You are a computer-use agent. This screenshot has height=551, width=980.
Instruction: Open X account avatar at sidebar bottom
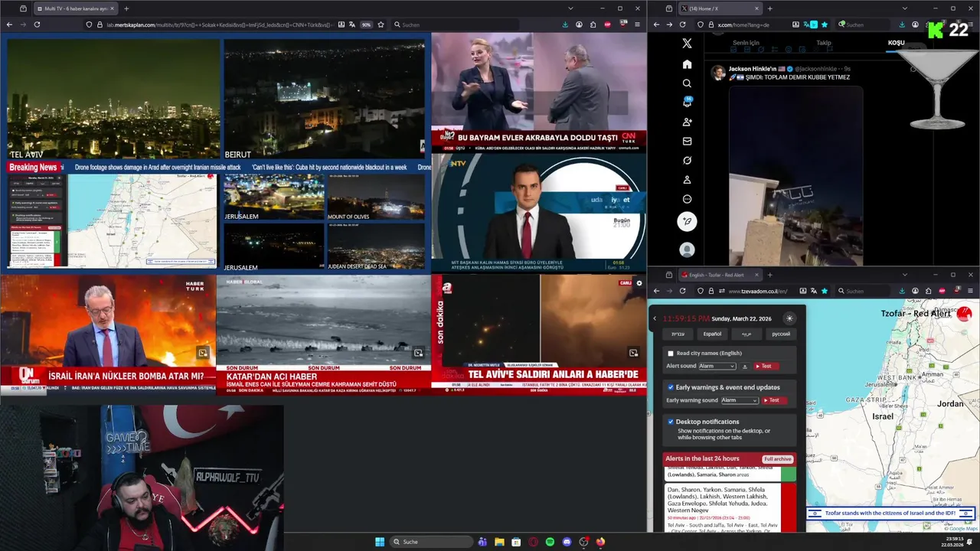(687, 250)
